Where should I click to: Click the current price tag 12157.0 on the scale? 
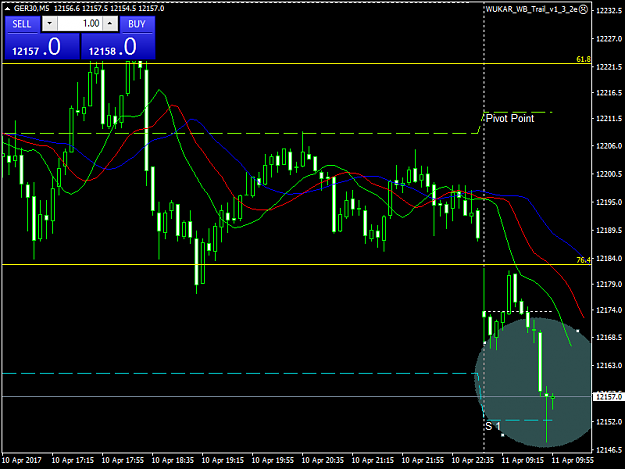(x=608, y=396)
